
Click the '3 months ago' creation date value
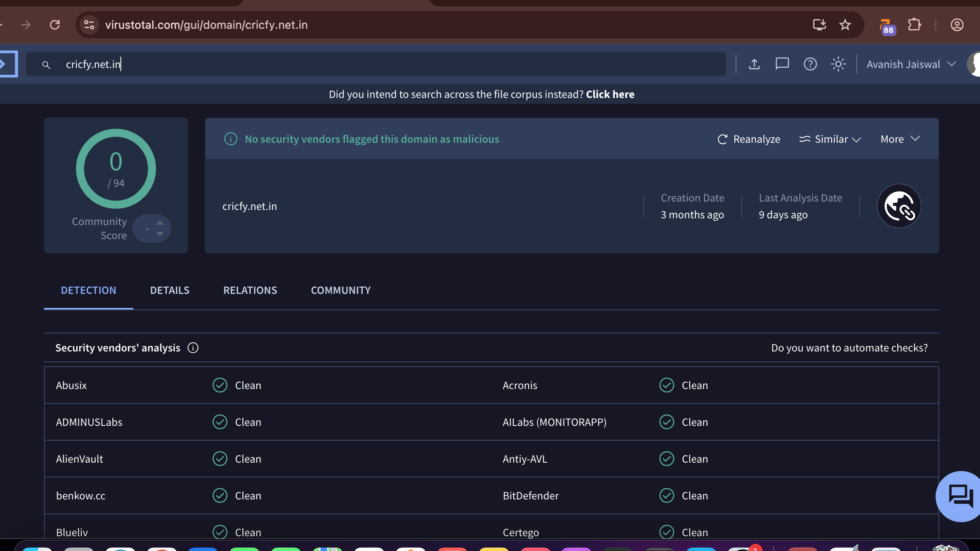pos(692,215)
